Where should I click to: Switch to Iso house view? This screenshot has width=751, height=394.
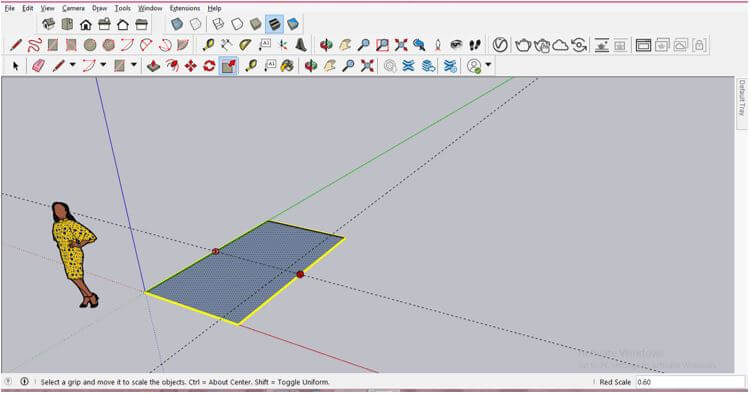(x=48, y=24)
